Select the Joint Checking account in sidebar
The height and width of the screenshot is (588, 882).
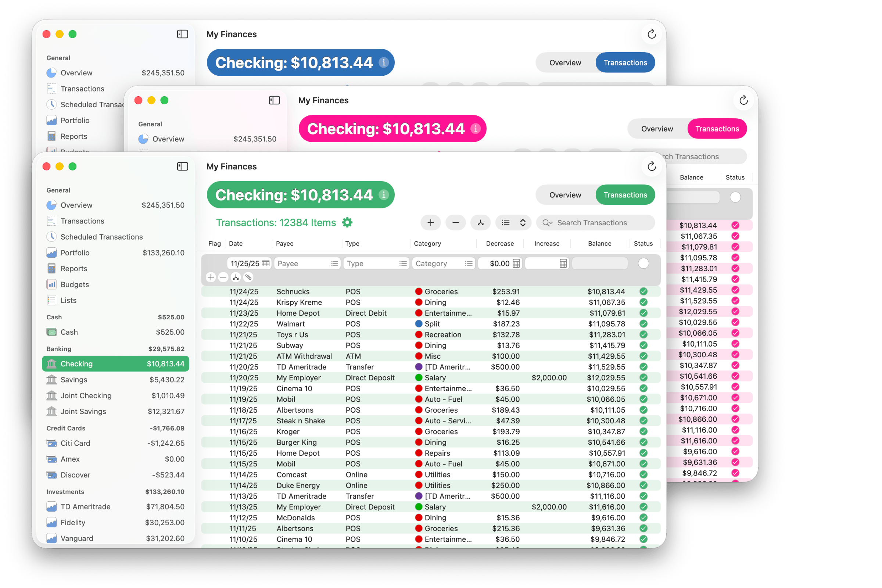(x=86, y=395)
